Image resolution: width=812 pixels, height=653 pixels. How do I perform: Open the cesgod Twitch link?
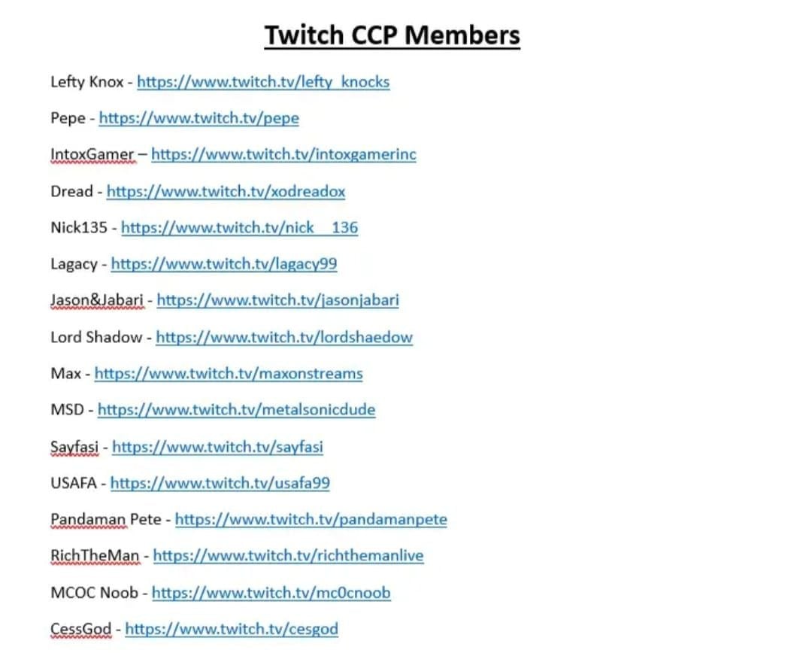tap(232, 629)
